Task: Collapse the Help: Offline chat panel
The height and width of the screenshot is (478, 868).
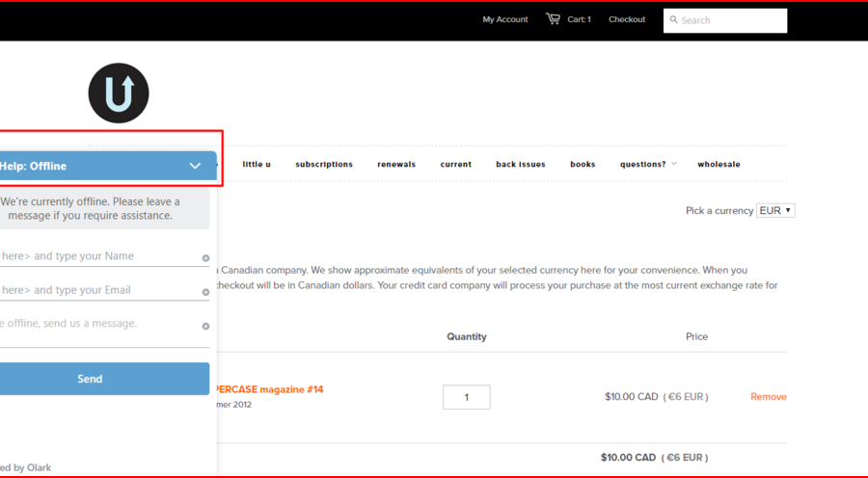Action: click(x=195, y=166)
